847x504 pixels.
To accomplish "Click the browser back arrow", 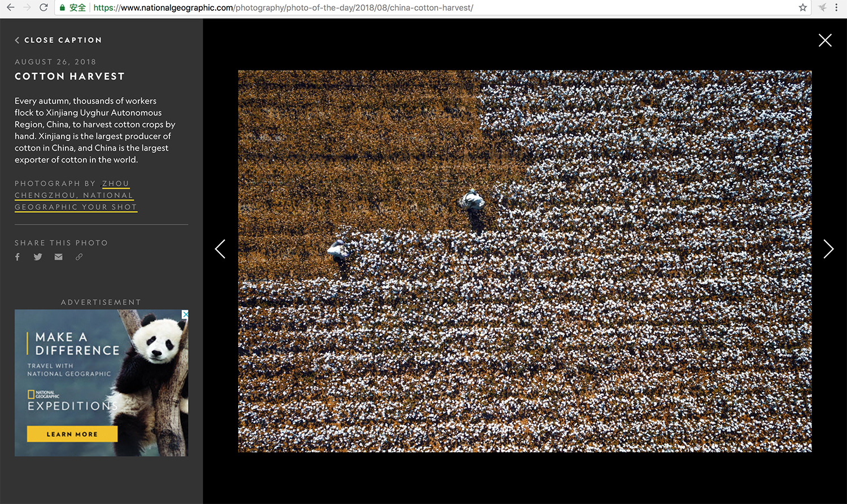I will point(10,7).
